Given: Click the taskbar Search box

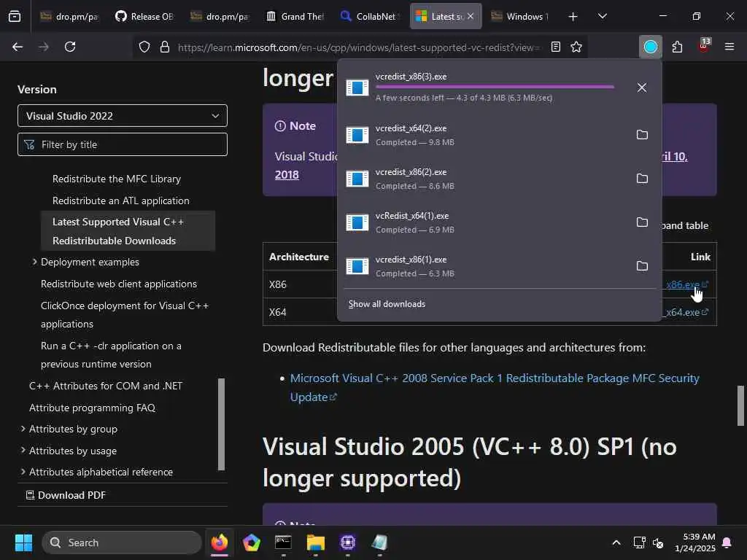Looking at the screenshot, I should [x=122, y=542].
